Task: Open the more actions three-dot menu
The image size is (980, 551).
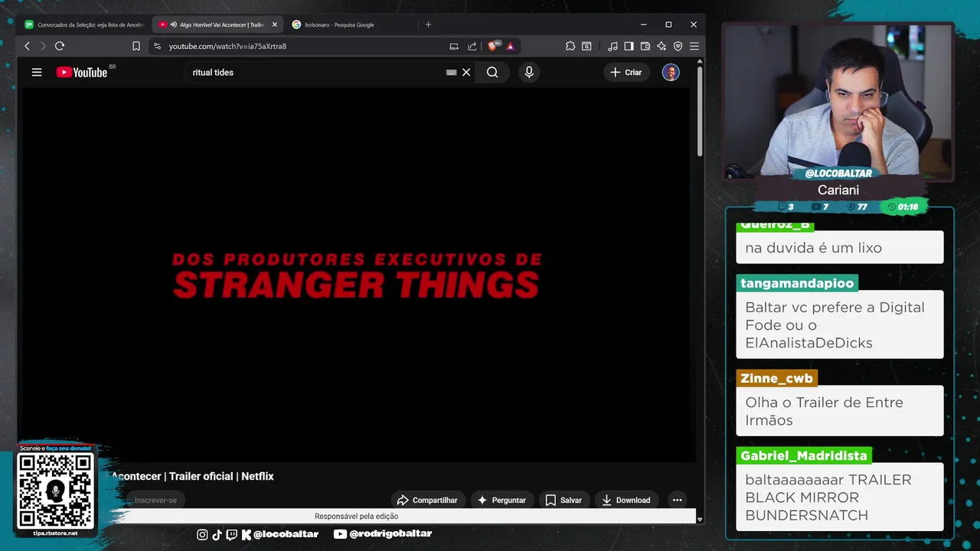Action: click(x=677, y=500)
